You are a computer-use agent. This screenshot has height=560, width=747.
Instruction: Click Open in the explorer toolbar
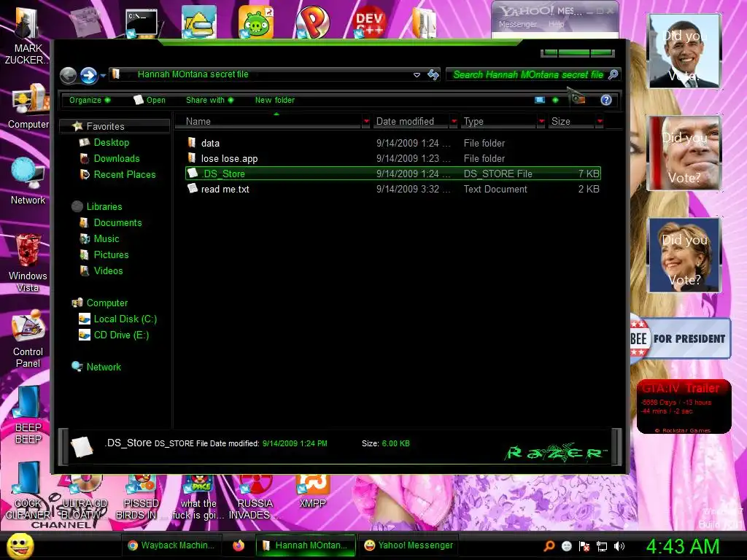[150, 100]
